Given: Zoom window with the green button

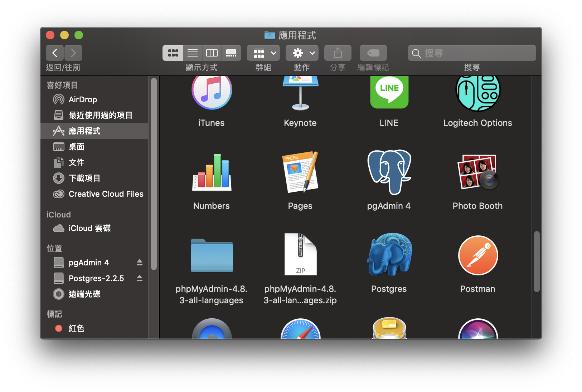Looking at the screenshot, I should coord(79,35).
